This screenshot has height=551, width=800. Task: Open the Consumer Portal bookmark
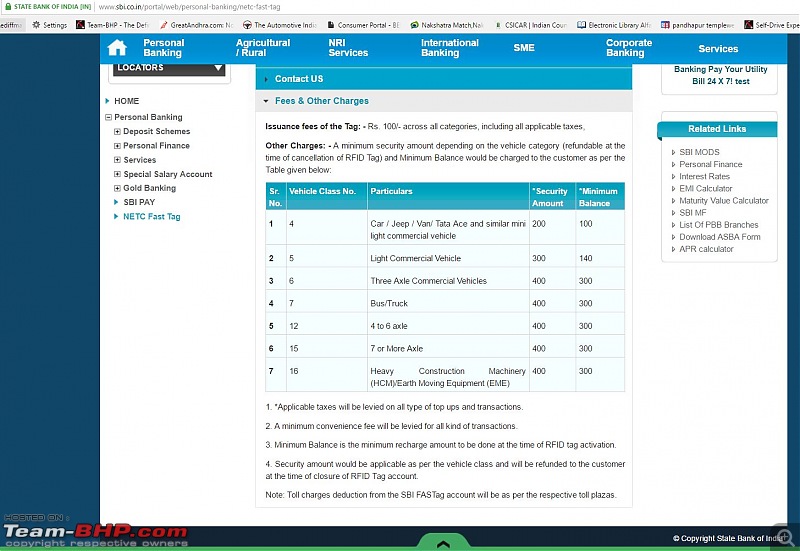[x=363, y=24]
